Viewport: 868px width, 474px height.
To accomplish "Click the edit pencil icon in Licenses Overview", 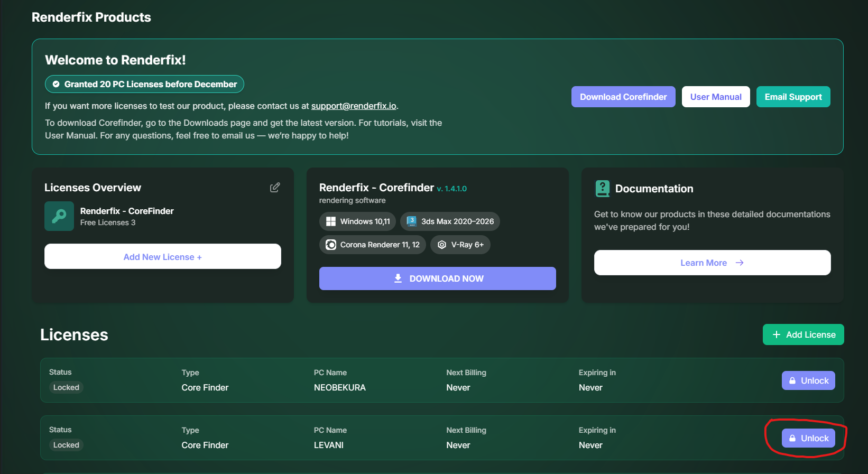I will (275, 188).
